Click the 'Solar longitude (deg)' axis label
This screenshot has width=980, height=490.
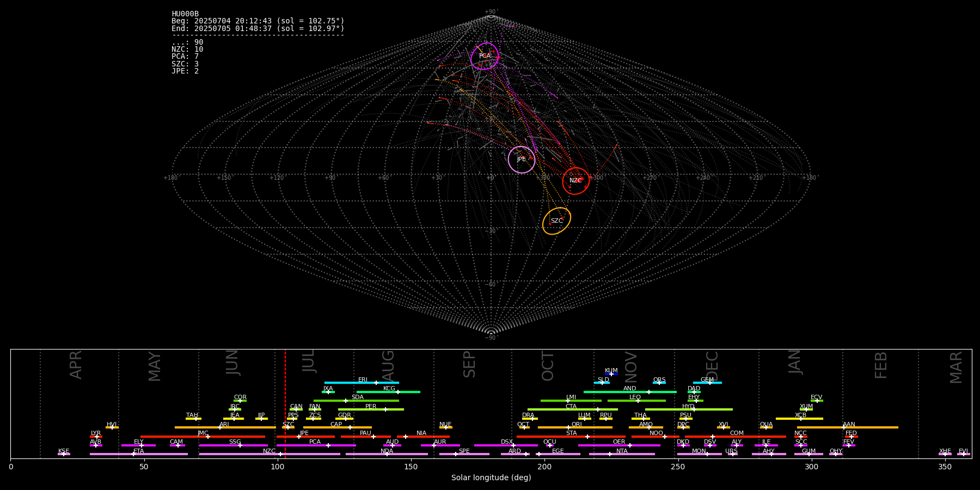[x=491, y=477]
